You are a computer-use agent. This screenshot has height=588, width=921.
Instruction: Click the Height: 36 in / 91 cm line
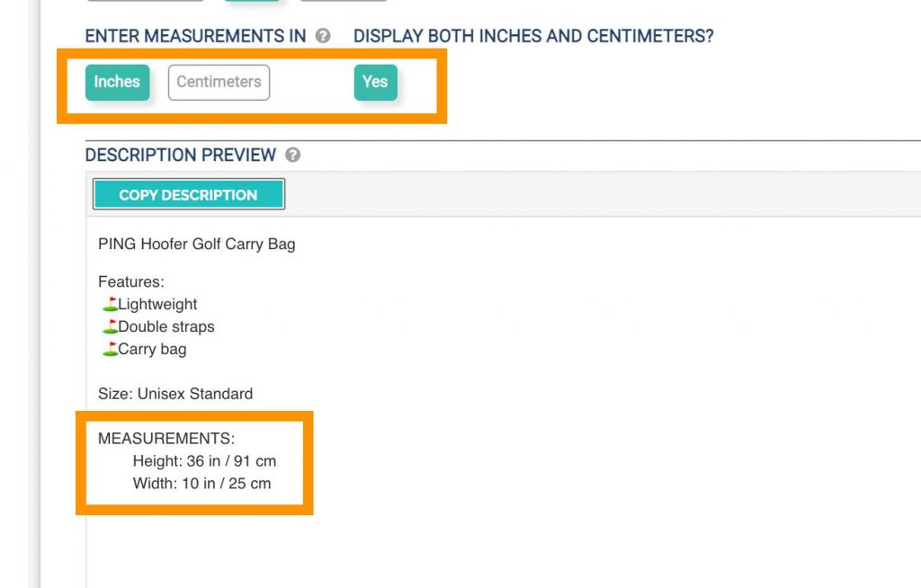pos(204,460)
